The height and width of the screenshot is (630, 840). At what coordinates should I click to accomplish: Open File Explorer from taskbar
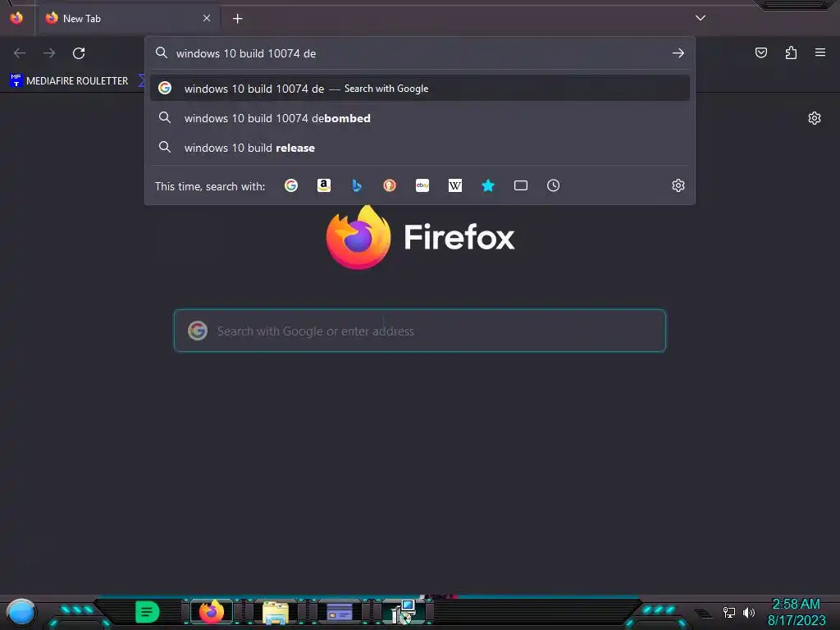(275, 612)
